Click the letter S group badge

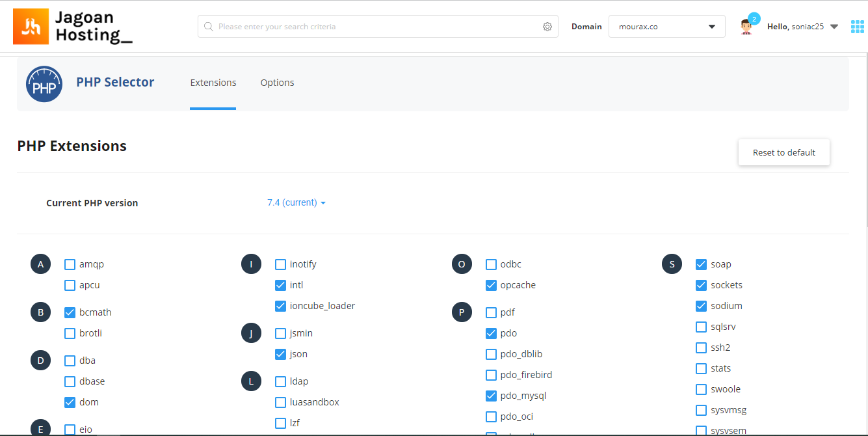[672, 264]
